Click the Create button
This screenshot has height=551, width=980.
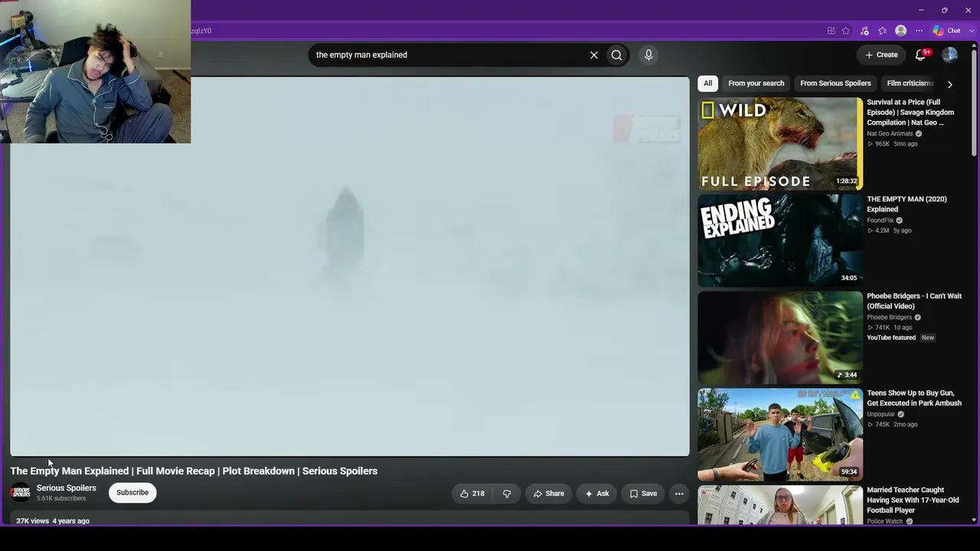(881, 55)
